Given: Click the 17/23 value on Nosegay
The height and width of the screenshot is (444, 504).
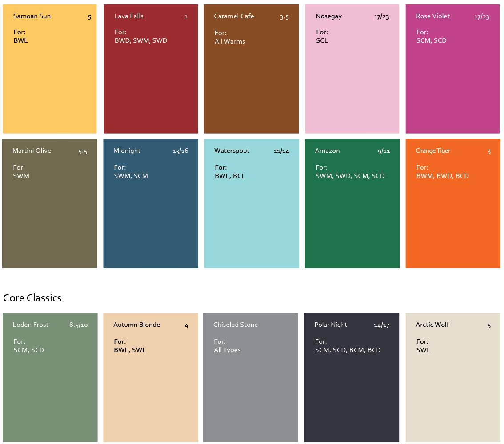Looking at the screenshot, I should tap(381, 17).
